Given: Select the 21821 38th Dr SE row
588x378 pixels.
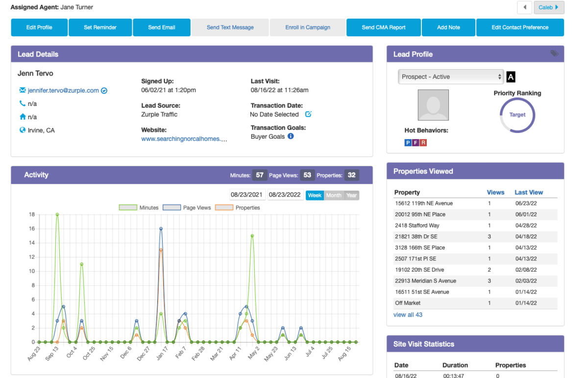Looking at the screenshot, I should pos(476,236).
